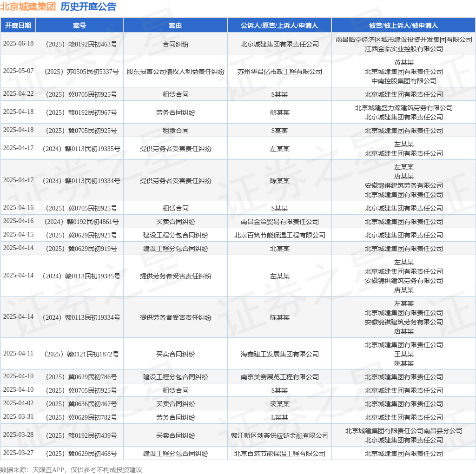Click plaintiff 南昌金洽贸易有限责任公司
This screenshot has width=476, height=474.
pos(279,222)
